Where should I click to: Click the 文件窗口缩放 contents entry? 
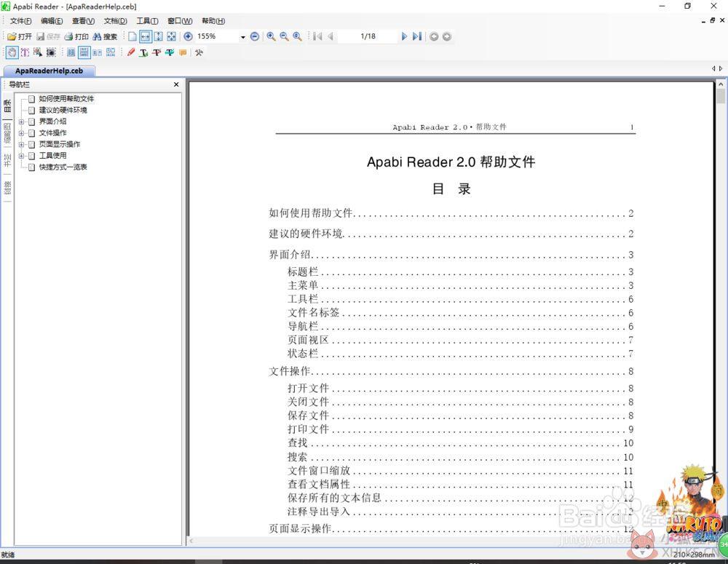click(319, 470)
